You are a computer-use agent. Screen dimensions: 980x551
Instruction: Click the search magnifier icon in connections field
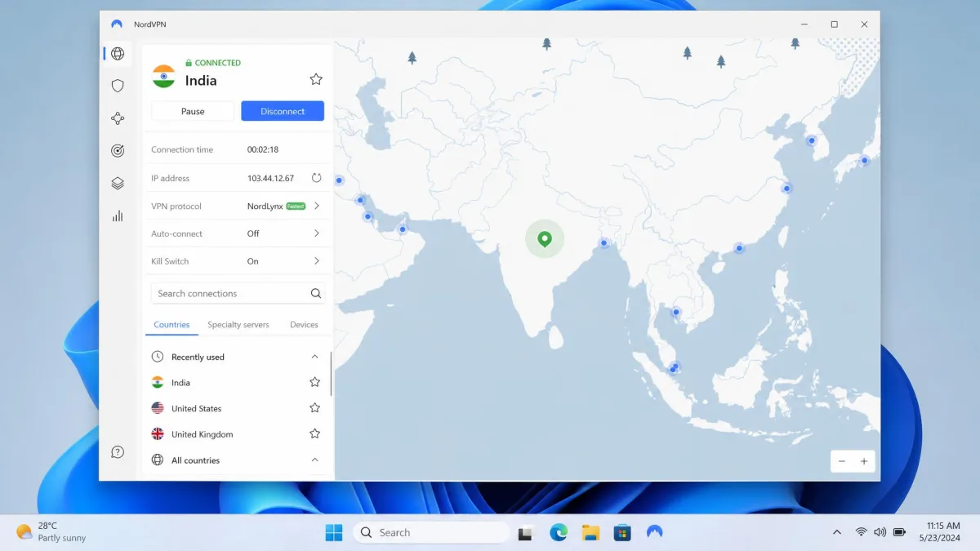[316, 294]
